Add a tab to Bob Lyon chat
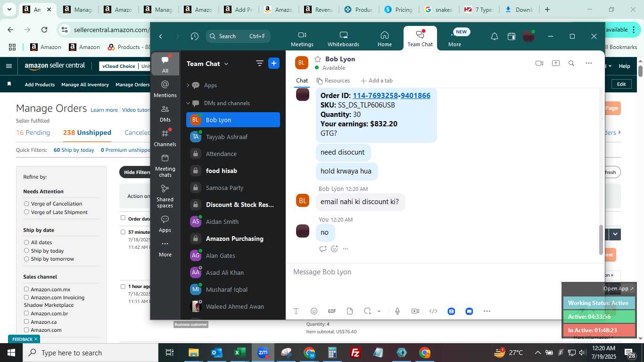Viewport: 644px width, 362px height. coord(376,81)
